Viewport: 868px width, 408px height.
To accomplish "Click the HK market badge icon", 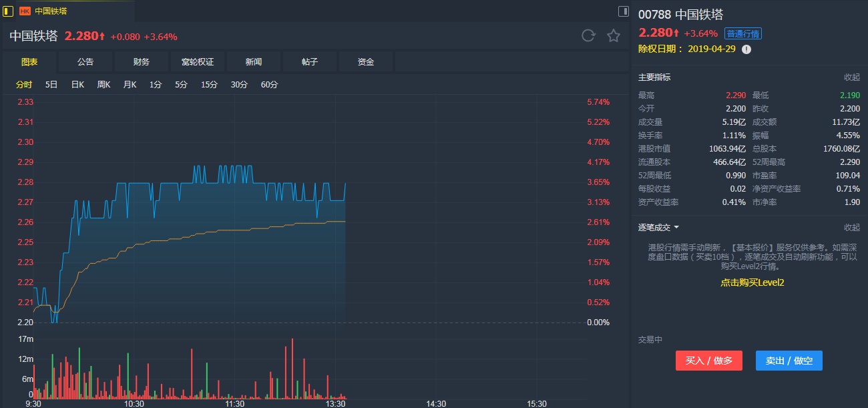I will [x=25, y=11].
